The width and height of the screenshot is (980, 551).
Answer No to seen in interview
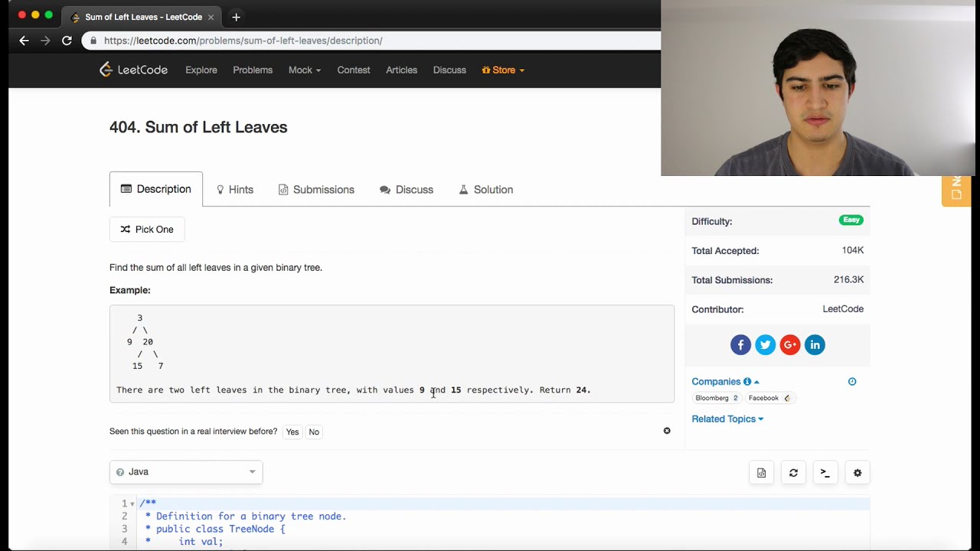[314, 432]
